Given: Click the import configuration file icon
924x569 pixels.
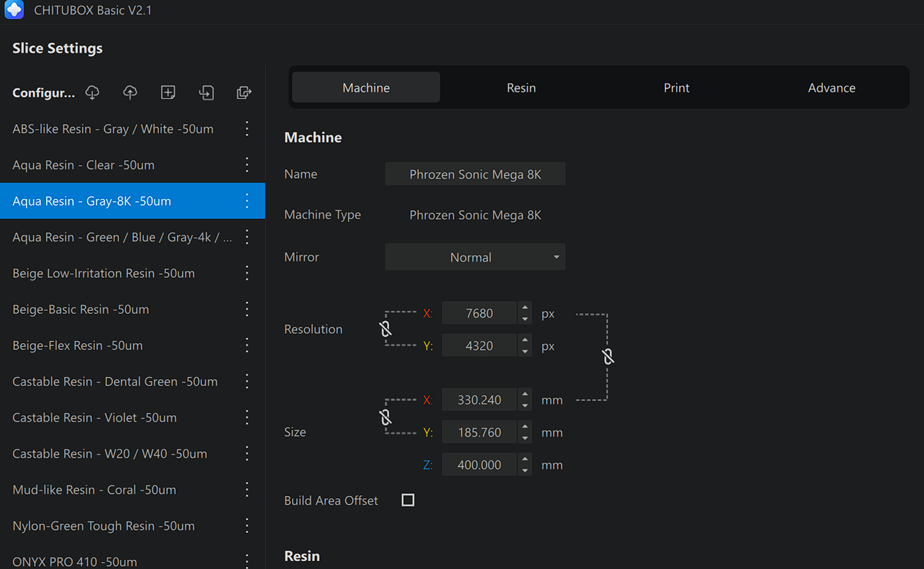Looking at the screenshot, I should pyautogui.click(x=206, y=93).
